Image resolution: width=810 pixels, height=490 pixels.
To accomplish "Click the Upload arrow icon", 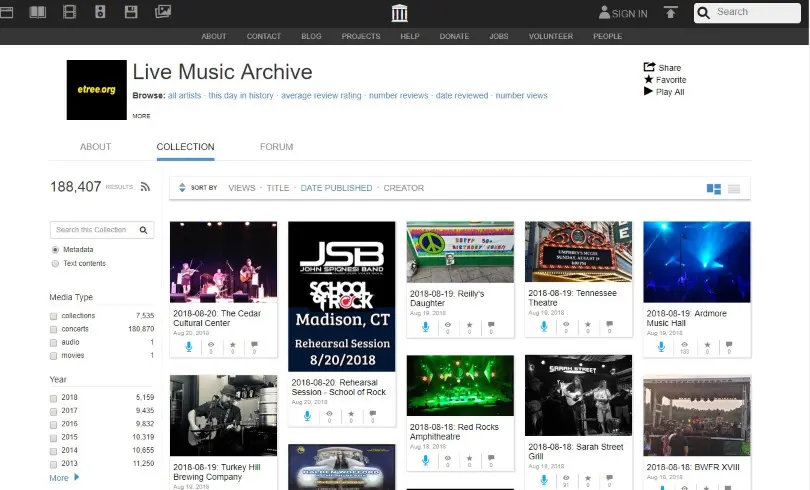I will point(671,12).
